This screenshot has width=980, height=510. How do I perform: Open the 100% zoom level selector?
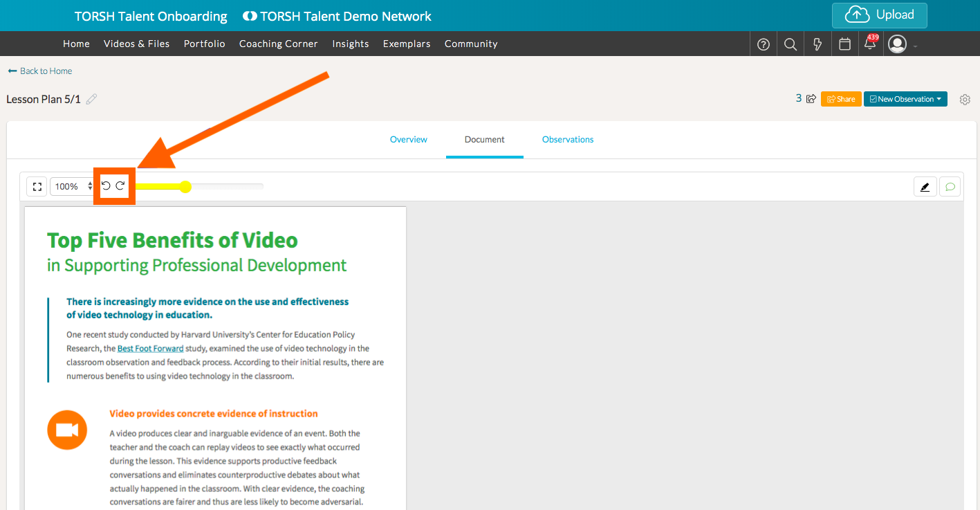[73, 187]
